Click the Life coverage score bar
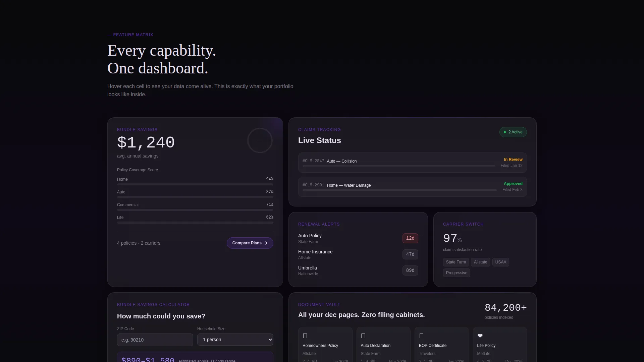 click(x=195, y=223)
